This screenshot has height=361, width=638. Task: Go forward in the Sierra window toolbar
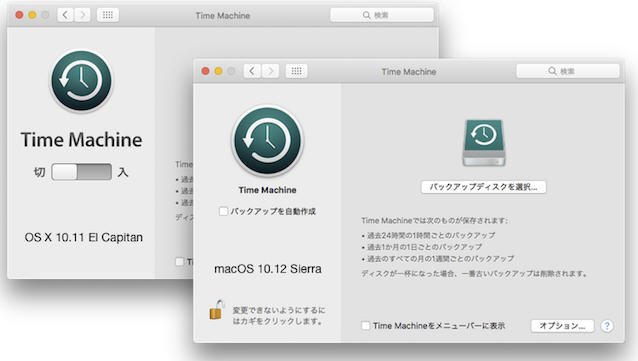tap(270, 71)
